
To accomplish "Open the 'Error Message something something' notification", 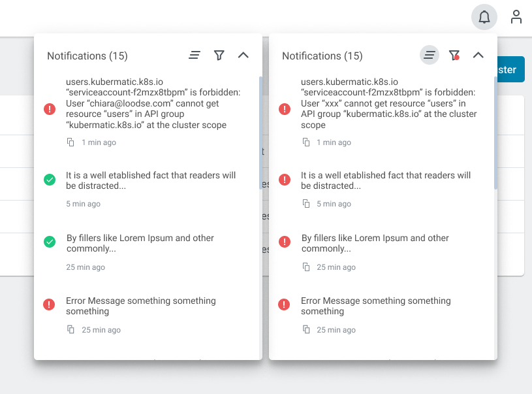I will (x=140, y=306).
